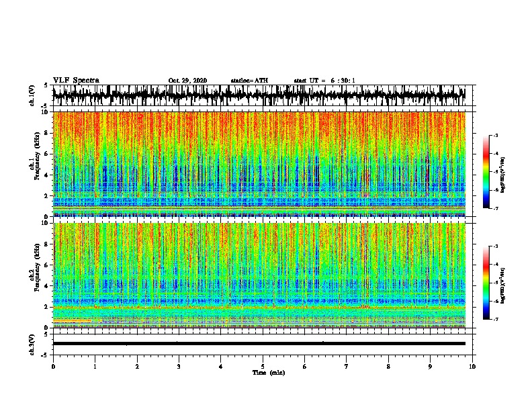532x411 pixels.
Task: Click the "-7" label on ch.2 colorbar
Action: pyautogui.click(x=496, y=319)
